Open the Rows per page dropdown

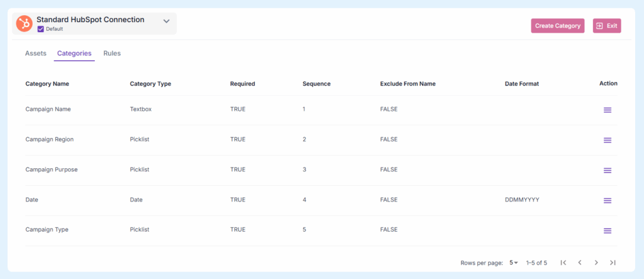[x=513, y=263]
